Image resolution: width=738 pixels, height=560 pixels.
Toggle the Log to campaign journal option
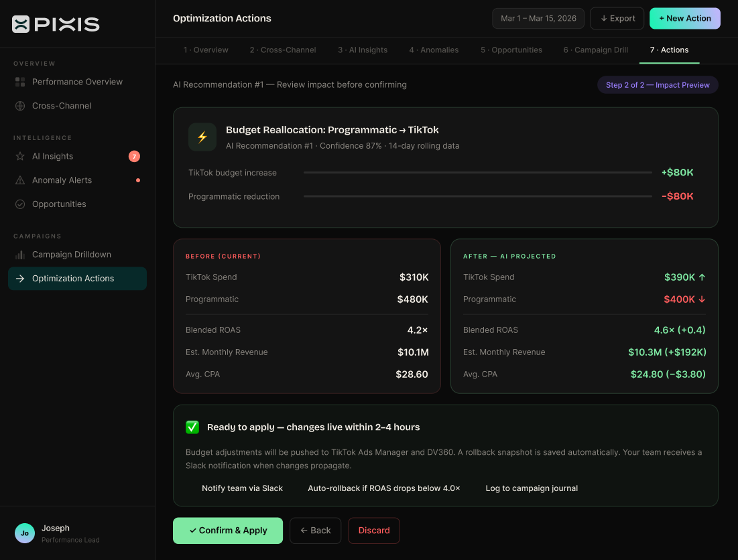tap(531, 488)
